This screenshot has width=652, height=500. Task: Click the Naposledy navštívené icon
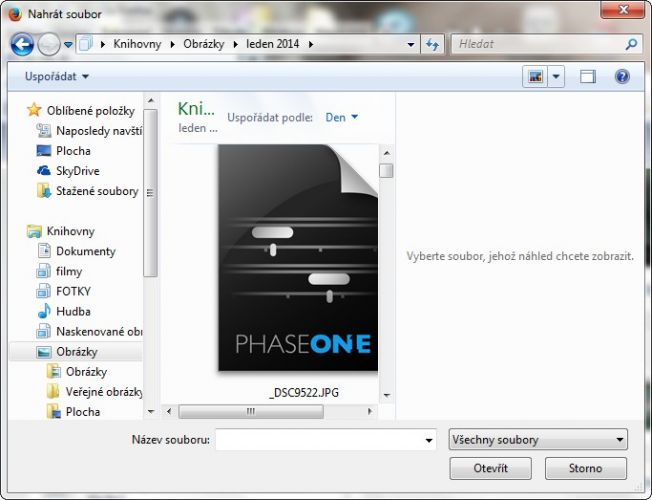click(44, 130)
